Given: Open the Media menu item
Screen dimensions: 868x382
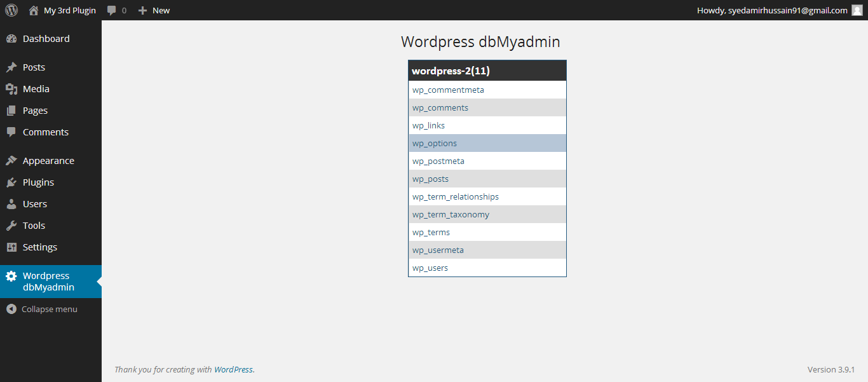Looking at the screenshot, I should point(51,89).
